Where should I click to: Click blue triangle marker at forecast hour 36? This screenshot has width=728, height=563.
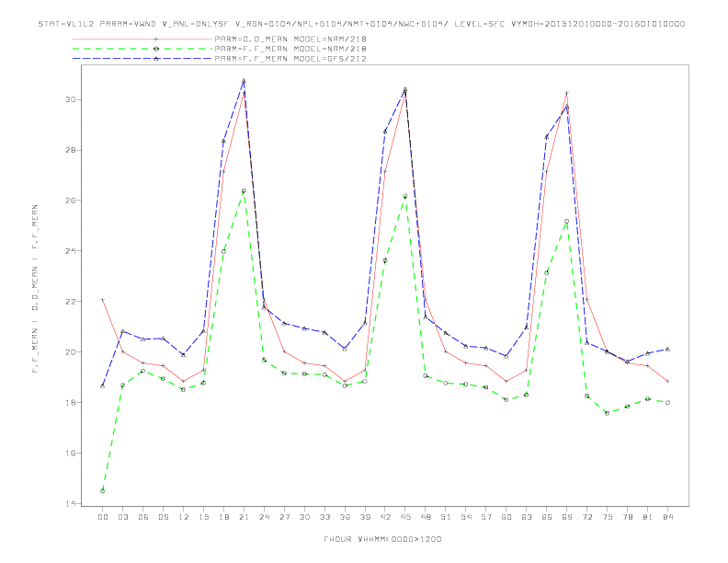345,349
